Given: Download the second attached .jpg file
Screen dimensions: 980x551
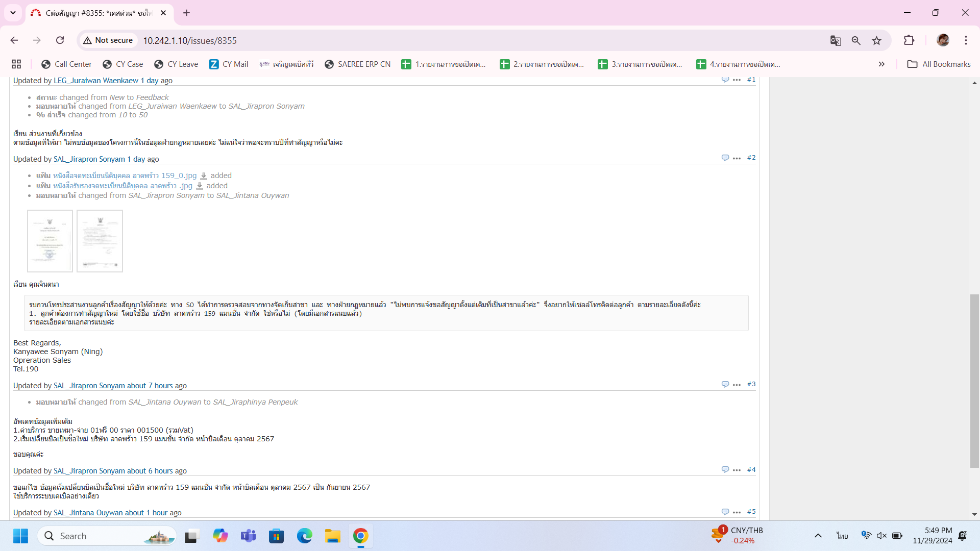Looking at the screenshot, I should click(200, 186).
